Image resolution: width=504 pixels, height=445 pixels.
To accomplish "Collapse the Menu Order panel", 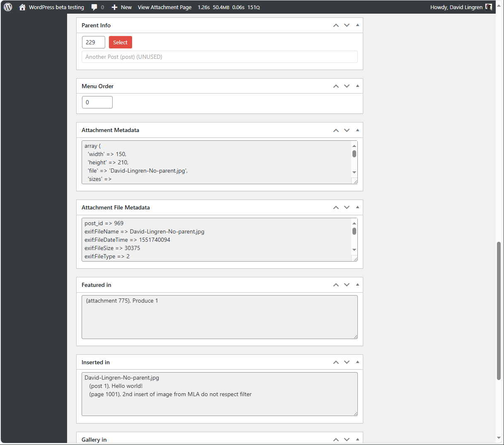I will click(357, 86).
